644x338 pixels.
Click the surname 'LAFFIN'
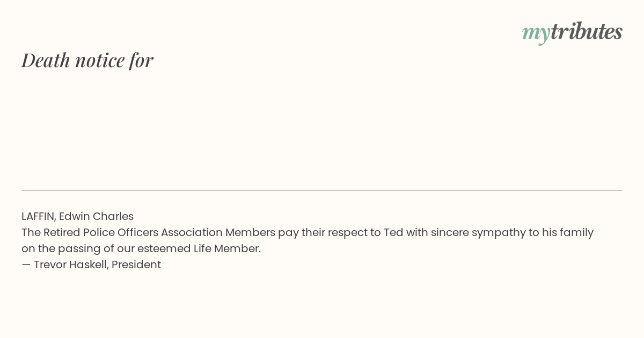click(x=38, y=216)
